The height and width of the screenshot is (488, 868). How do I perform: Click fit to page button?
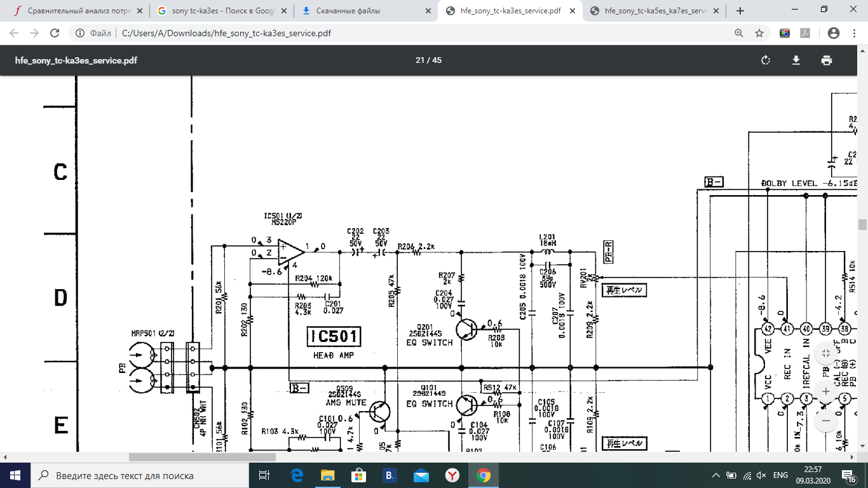pos(825,353)
